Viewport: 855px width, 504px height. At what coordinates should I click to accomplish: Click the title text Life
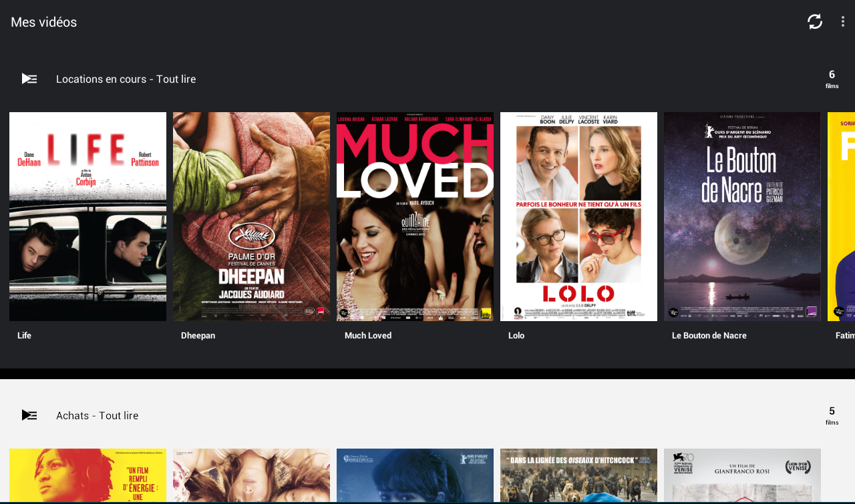pos(24,336)
